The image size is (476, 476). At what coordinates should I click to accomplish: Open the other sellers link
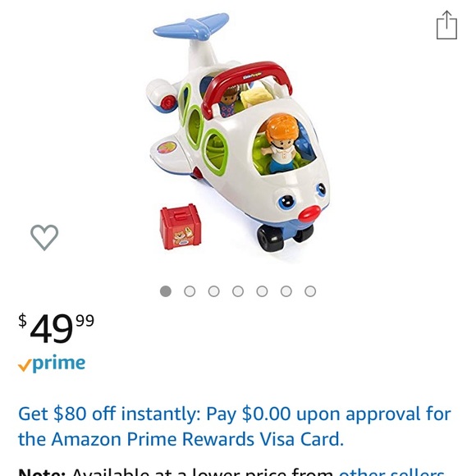391,472
